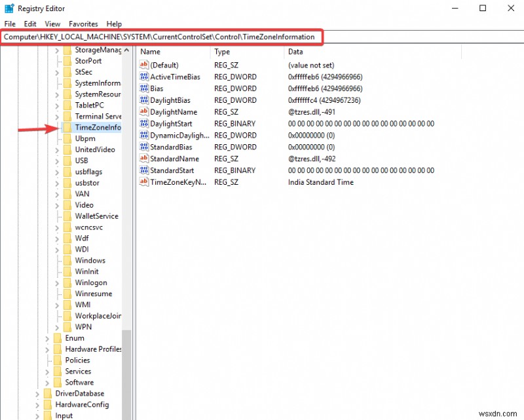Click the (Default) string value icon

(x=144, y=65)
